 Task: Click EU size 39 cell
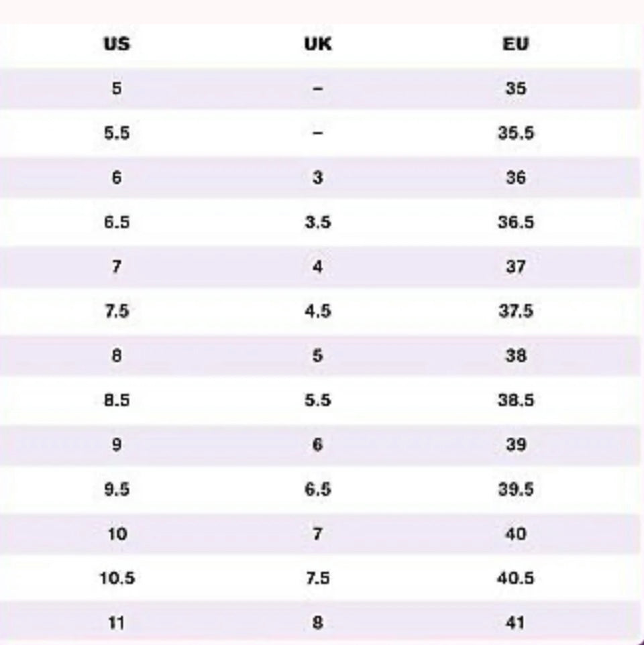pyautogui.click(x=515, y=445)
